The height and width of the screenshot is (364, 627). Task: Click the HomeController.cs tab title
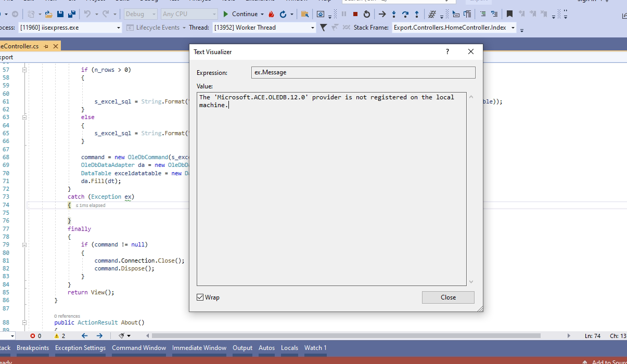coord(20,46)
